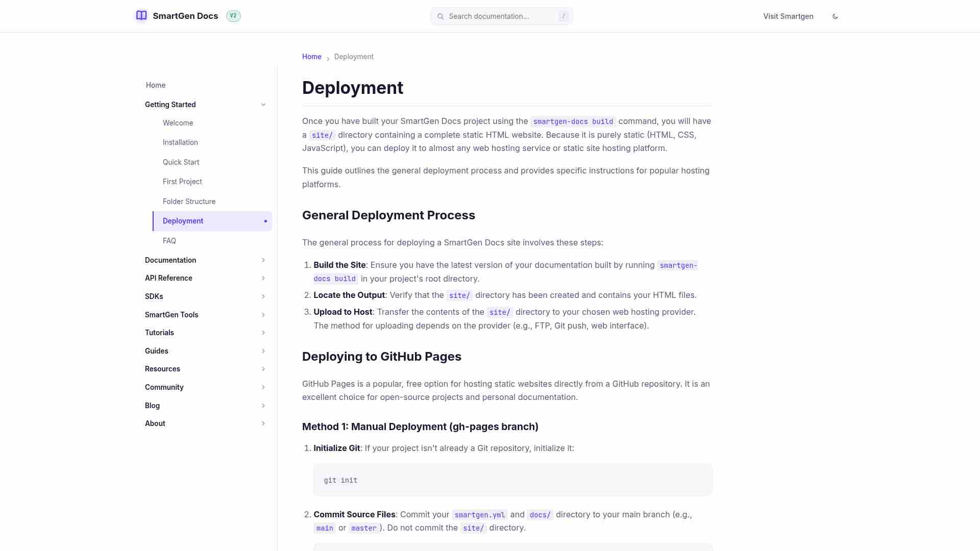Toggle dark mode with the moon icon

coord(835,16)
